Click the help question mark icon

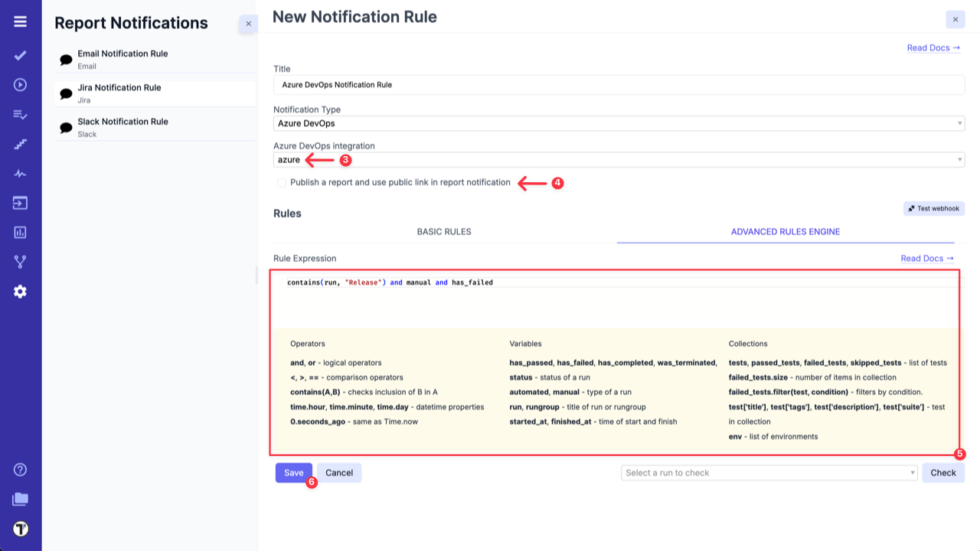point(20,470)
